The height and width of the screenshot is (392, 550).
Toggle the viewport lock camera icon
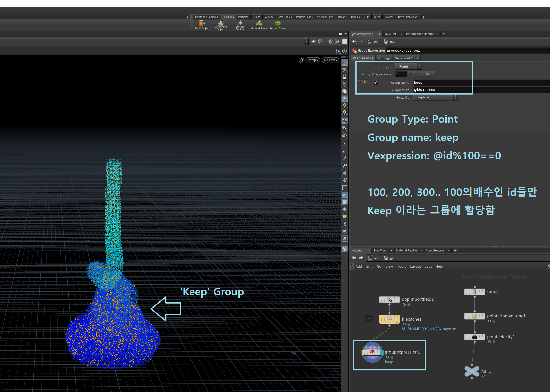pos(301,60)
